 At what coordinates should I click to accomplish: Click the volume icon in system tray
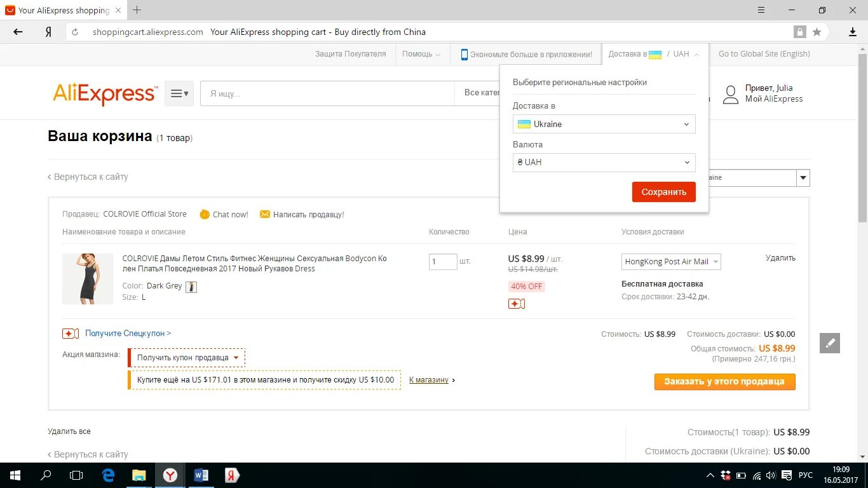(771, 475)
